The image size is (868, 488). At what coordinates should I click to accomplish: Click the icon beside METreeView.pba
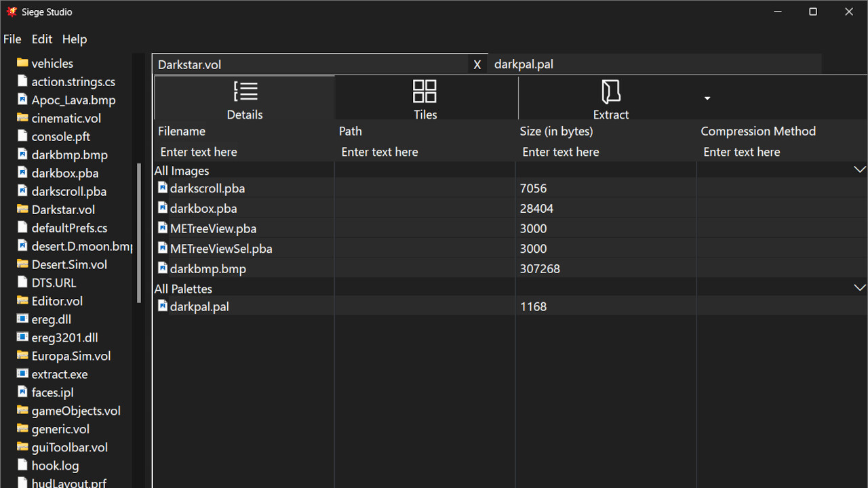click(x=163, y=228)
